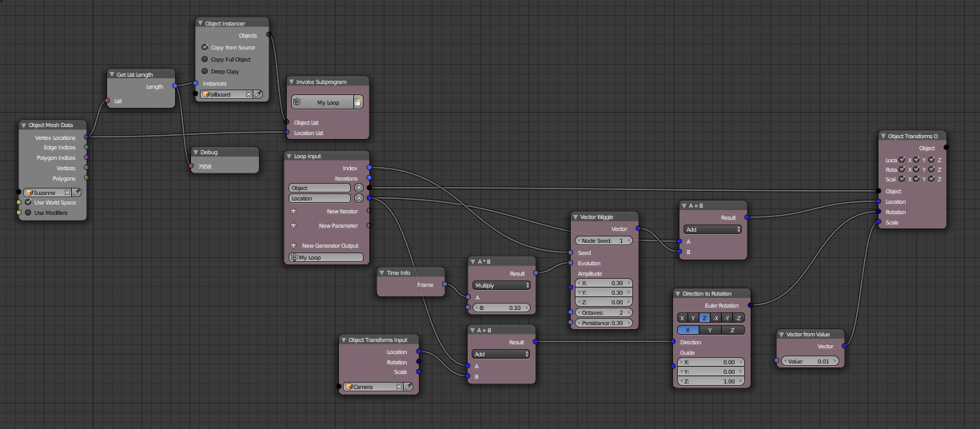This screenshot has height=429, width=980.
Task: Select -Z track axis in Direction to Rotation
Action: [739, 318]
